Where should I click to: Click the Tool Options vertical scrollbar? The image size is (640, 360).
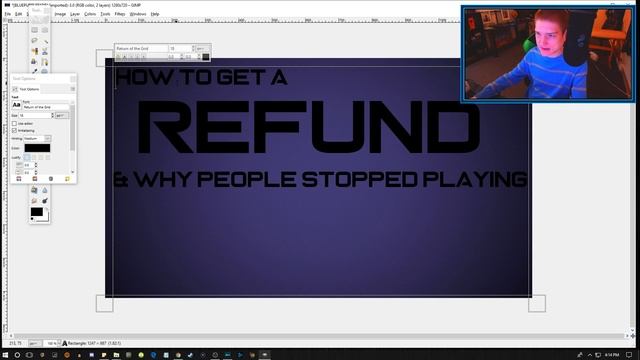[x=73, y=127]
